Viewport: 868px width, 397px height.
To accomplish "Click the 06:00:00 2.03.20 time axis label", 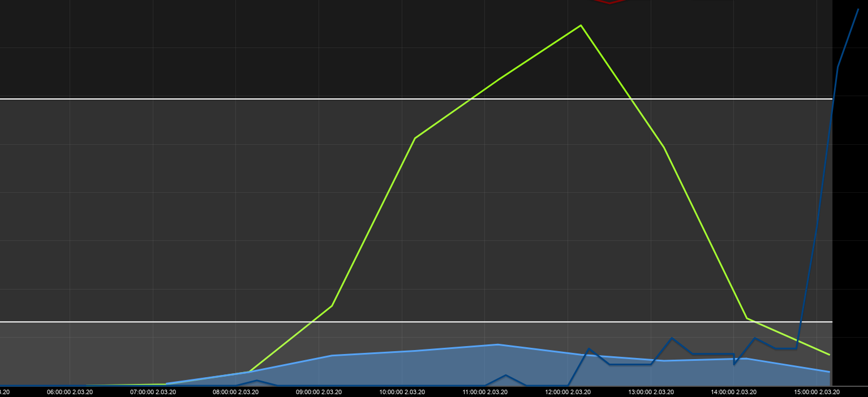I will click(70, 392).
